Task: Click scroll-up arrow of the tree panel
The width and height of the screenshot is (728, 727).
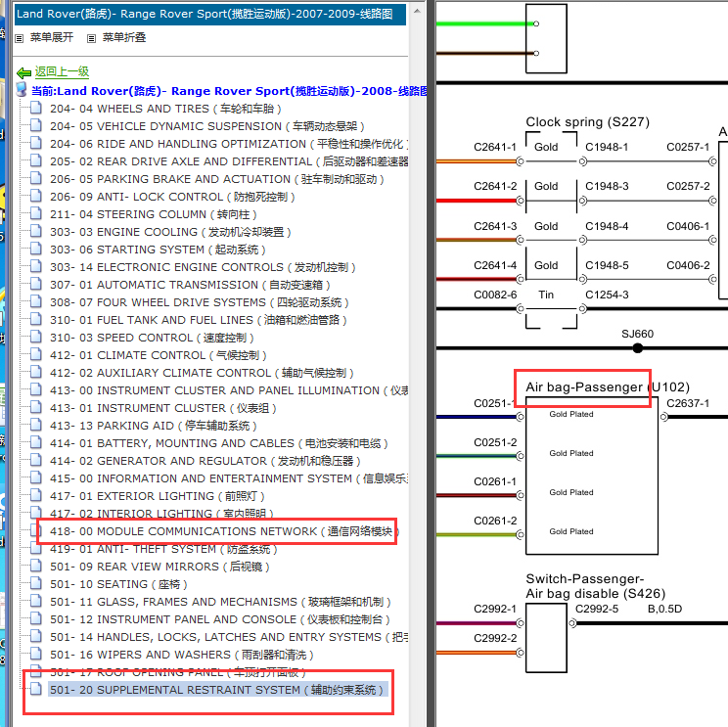Action: pos(417,11)
